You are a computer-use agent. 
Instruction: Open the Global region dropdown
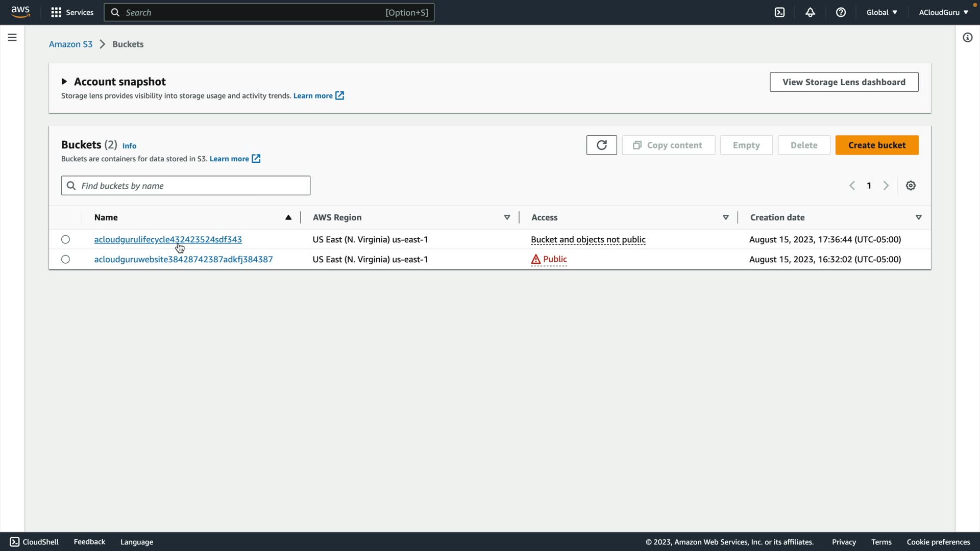(881, 12)
